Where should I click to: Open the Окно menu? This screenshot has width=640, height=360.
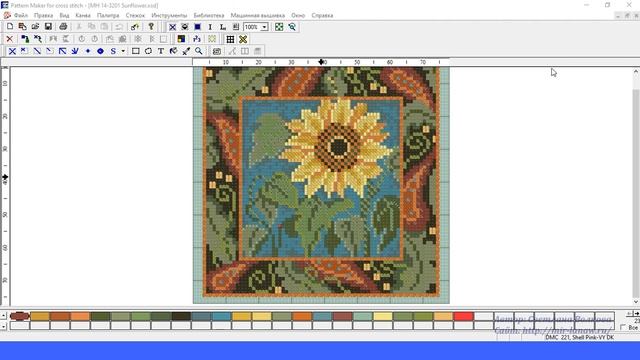(x=298, y=16)
